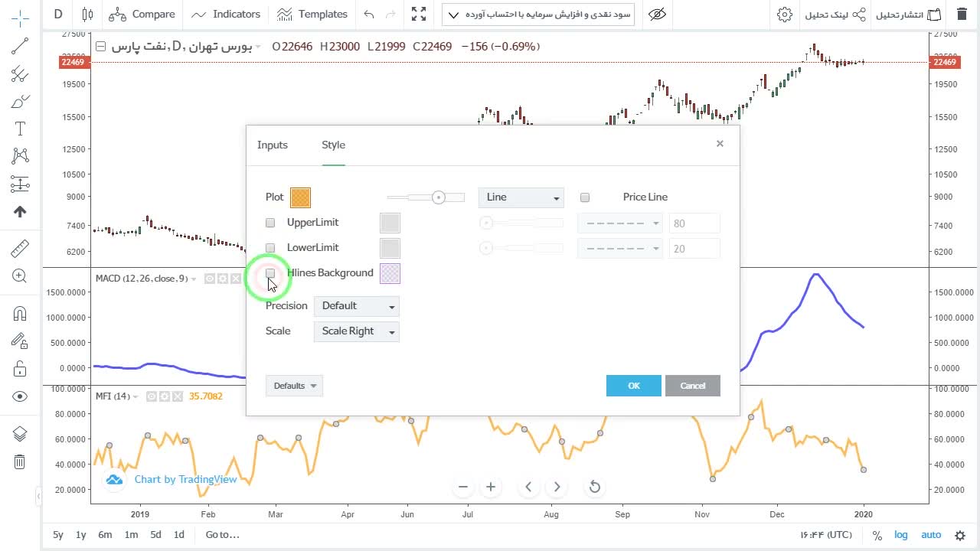This screenshot has width=980, height=551.
Task: Select the arrow up marker tool
Action: point(20,212)
